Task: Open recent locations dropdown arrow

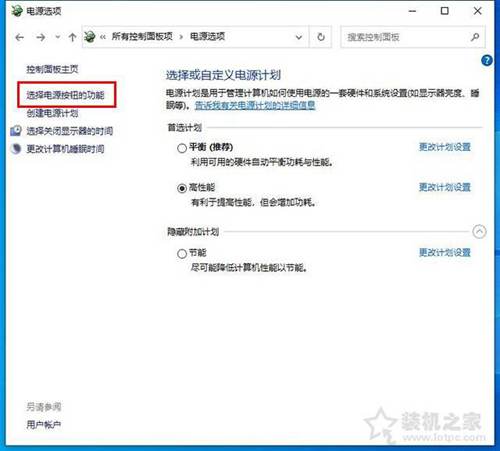Action: [58, 37]
